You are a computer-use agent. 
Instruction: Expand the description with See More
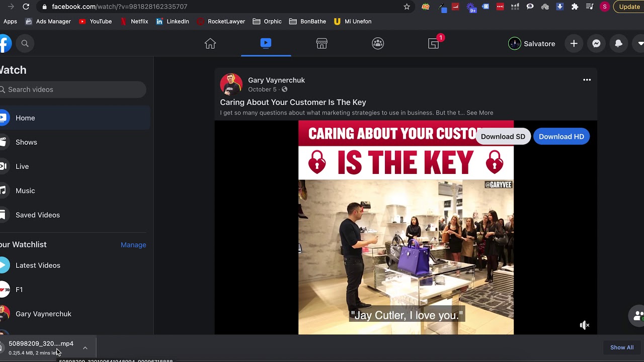(x=479, y=113)
